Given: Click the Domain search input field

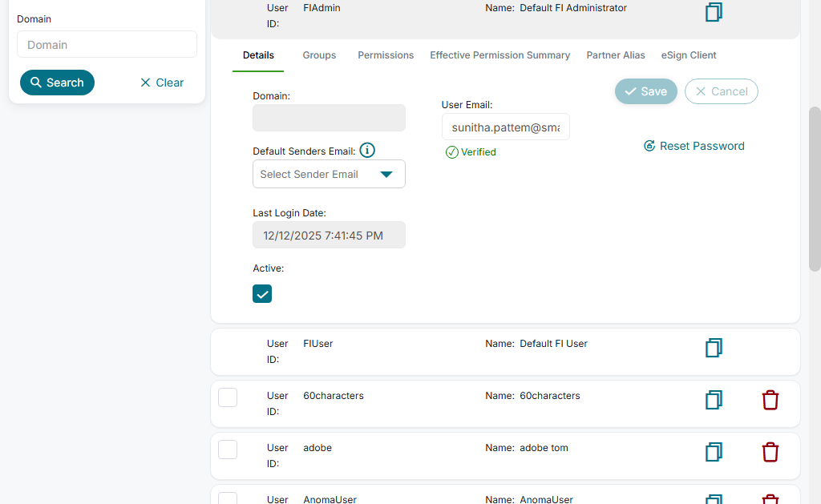Looking at the screenshot, I should [107, 45].
